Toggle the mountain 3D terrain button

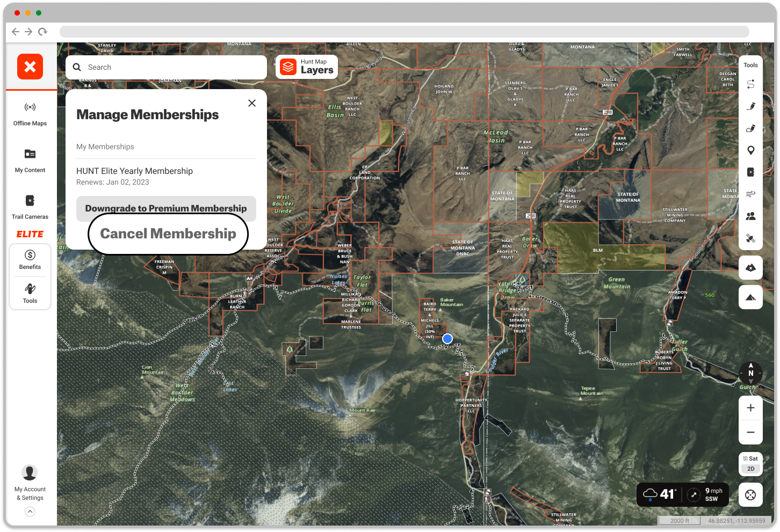coord(751,297)
